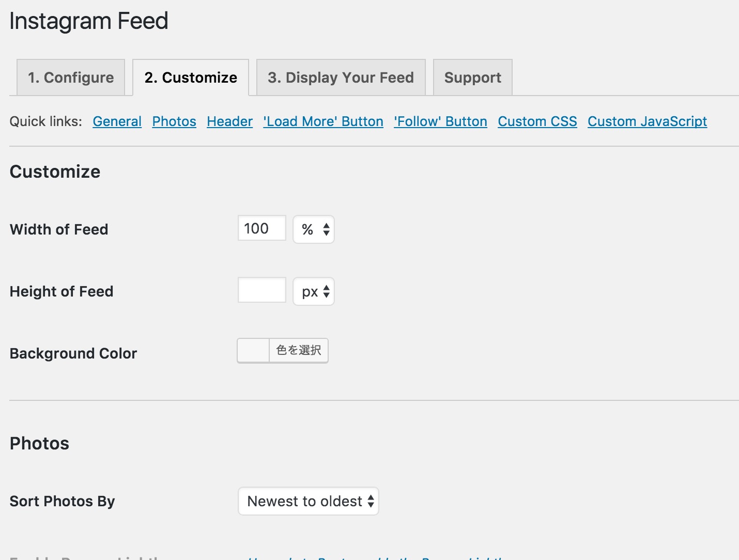Image resolution: width=739 pixels, height=560 pixels.
Task: Navigate to Custom CSS link
Action: tap(537, 121)
